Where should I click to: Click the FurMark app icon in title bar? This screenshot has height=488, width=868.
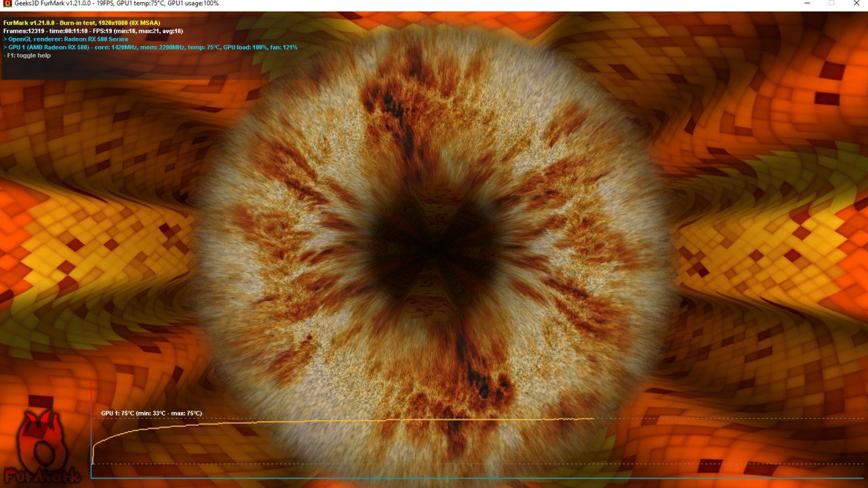pyautogui.click(x=7, y=3)
